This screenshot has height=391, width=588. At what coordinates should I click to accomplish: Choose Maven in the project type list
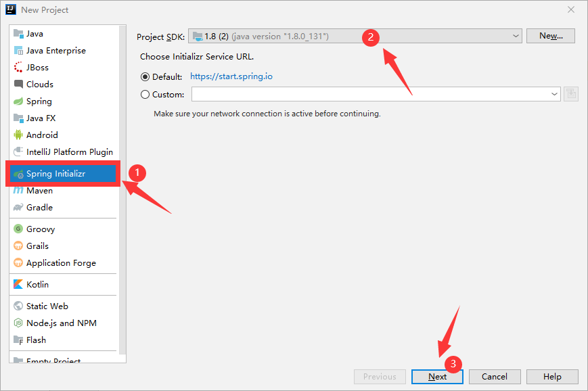[x=63, y=191]
